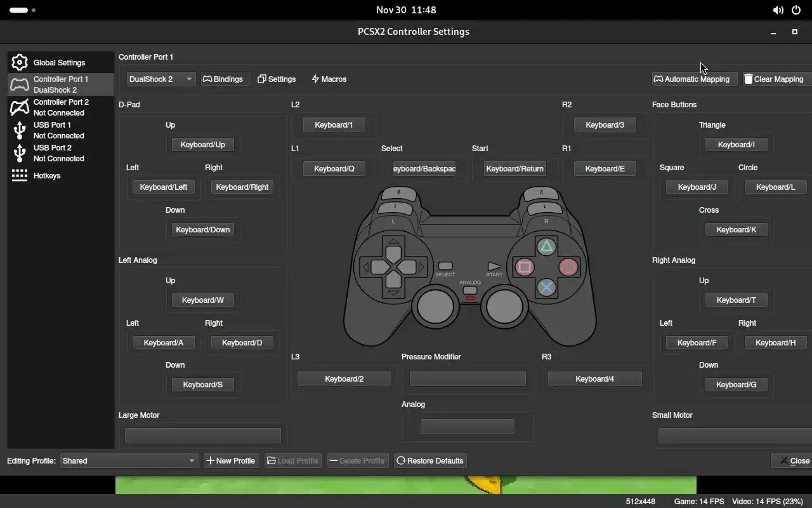The height and width of the screenshot is (508, 812).
Task: Rebind Start Keyboard/Return button
Action: click(515, 169)
